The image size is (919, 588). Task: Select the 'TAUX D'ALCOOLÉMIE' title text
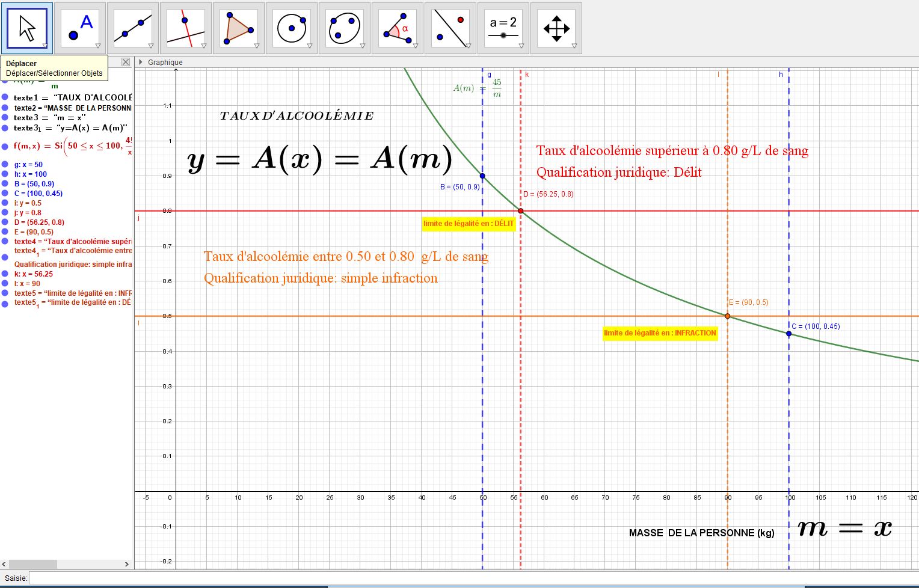click(297, 115)
